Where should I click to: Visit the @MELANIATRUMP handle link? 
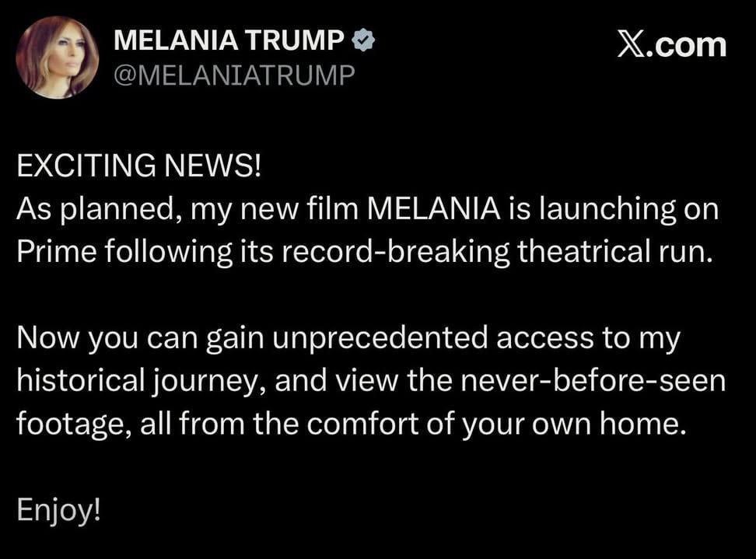click(234, 75)
